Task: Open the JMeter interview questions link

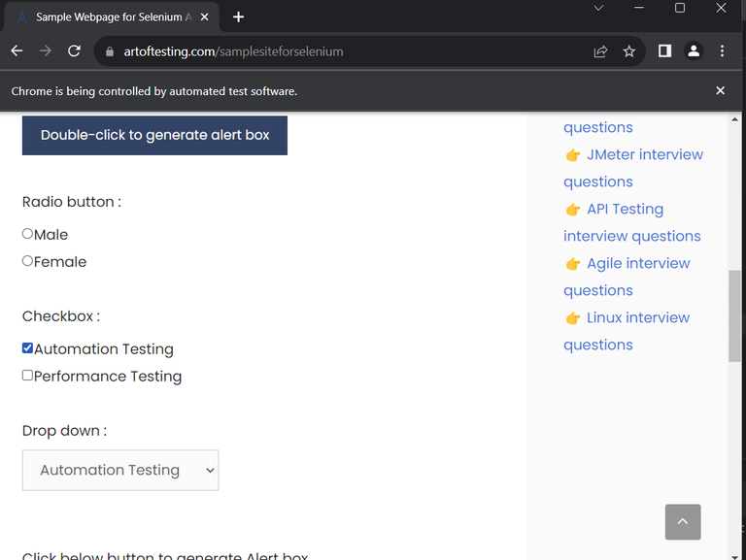Action: [645, 154]
